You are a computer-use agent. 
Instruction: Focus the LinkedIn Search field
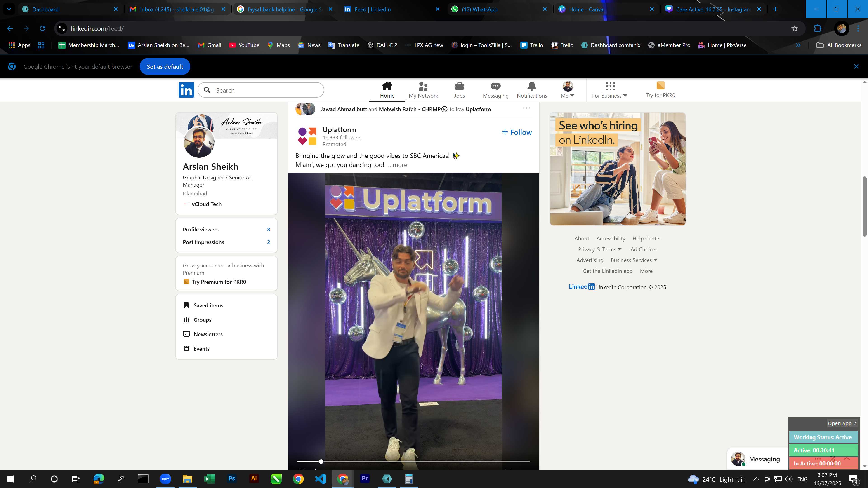261,90
